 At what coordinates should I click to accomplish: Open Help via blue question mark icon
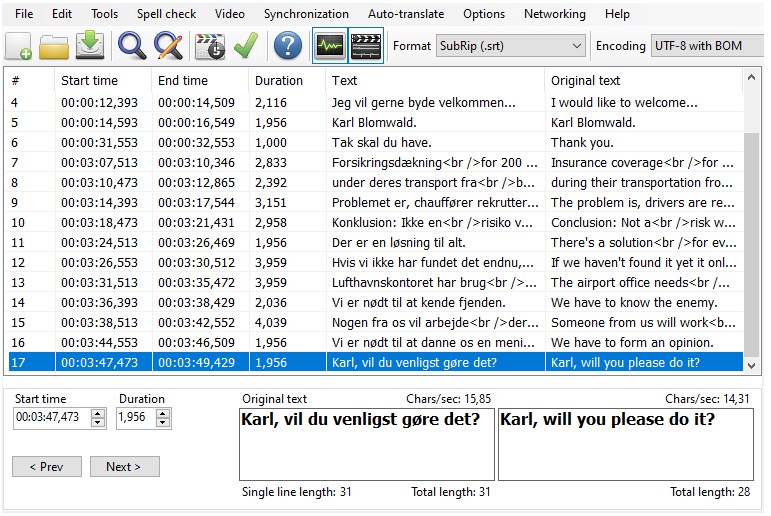click(x=288, y=46)
